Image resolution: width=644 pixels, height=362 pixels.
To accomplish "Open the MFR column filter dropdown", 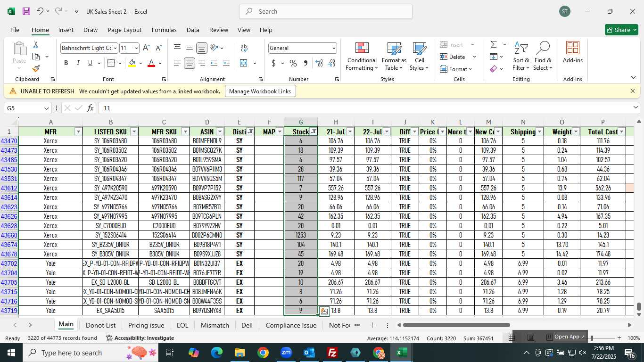I will (x=78, y=132).
